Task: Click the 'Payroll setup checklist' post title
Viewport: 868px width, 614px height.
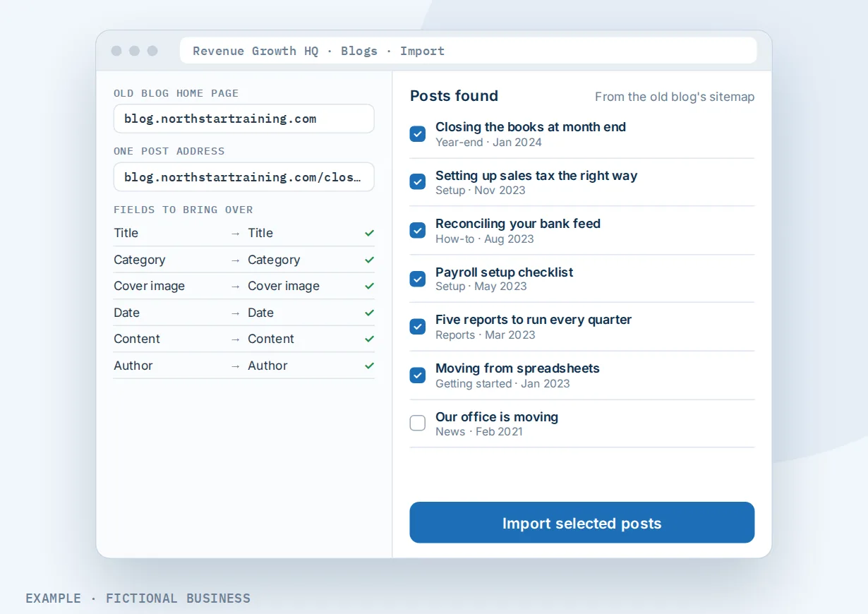Action: pyautogui.click(x=504, y=272)
